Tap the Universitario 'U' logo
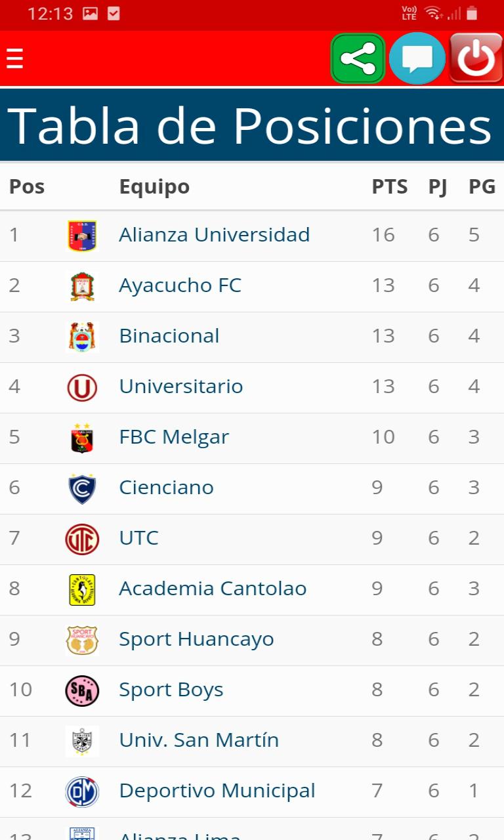The image size is (504, 840). coord(82,387)
